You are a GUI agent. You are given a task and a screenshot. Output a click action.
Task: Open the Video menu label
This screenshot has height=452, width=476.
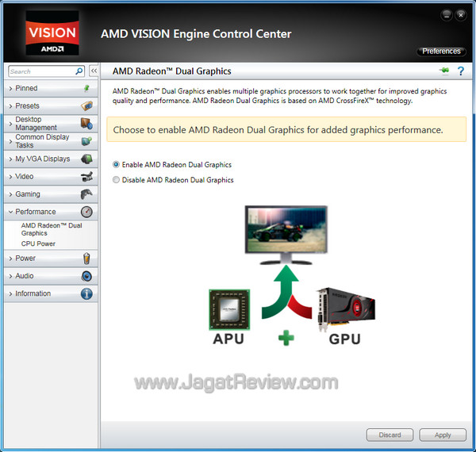point(25,176)
